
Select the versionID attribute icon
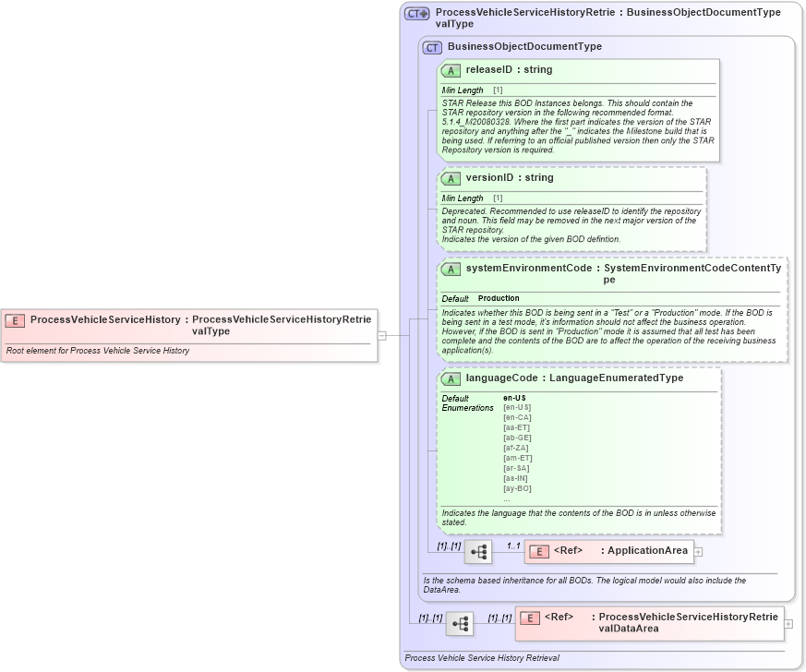(x=451, y=177)
